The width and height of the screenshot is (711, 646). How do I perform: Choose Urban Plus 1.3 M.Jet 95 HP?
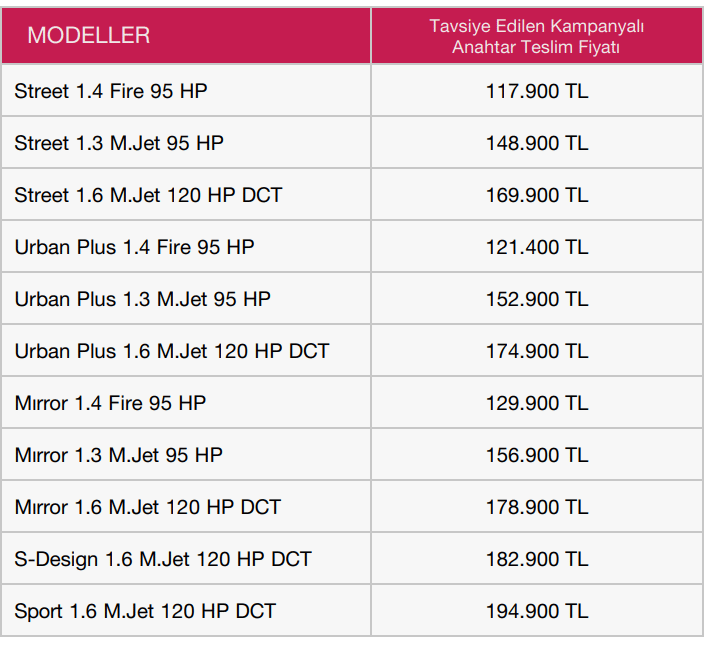142,299
